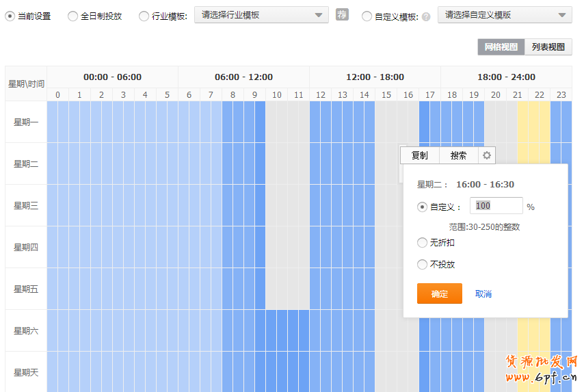Select the 全日制投放 radio option

[x=73, y=16]
